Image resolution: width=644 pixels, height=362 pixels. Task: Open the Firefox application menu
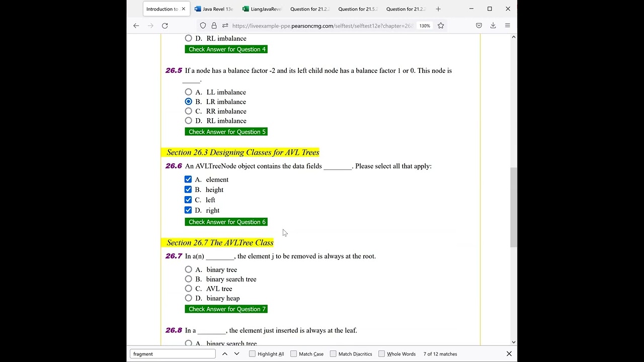(507, 26)
